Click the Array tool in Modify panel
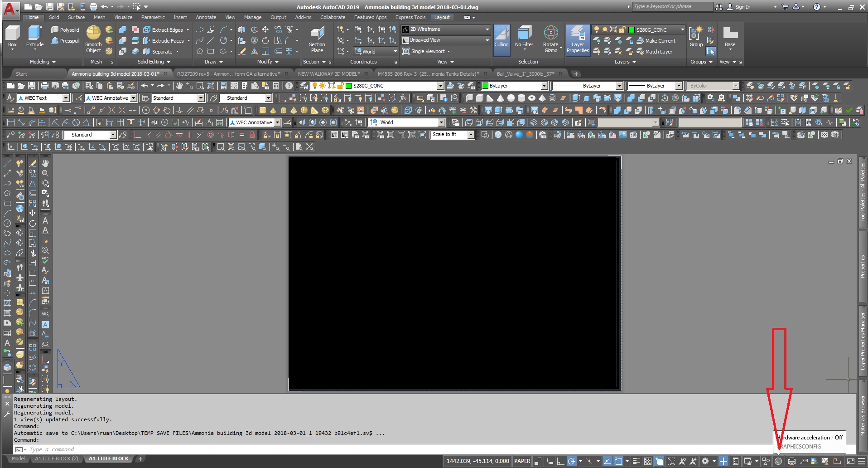The width and height of the screenshot is (868, 468). point(289,51)
